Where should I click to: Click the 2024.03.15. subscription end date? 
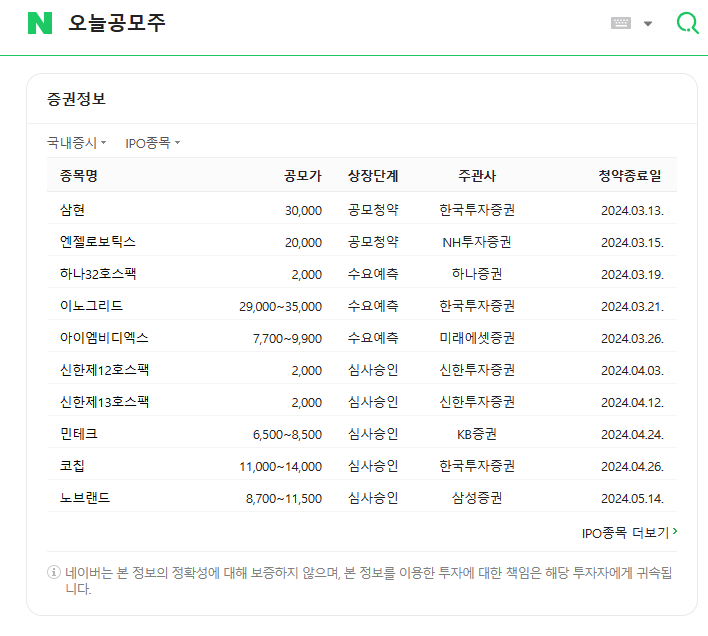(632, 243)
